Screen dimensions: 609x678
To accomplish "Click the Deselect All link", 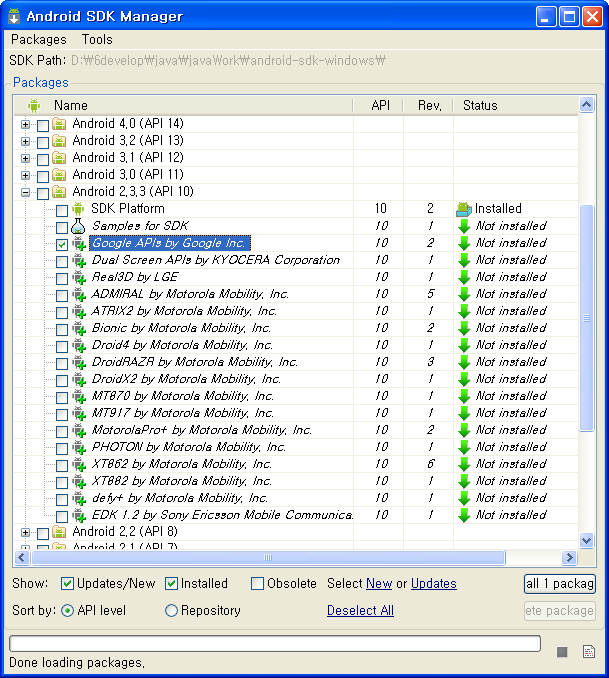I will point(360,611).
